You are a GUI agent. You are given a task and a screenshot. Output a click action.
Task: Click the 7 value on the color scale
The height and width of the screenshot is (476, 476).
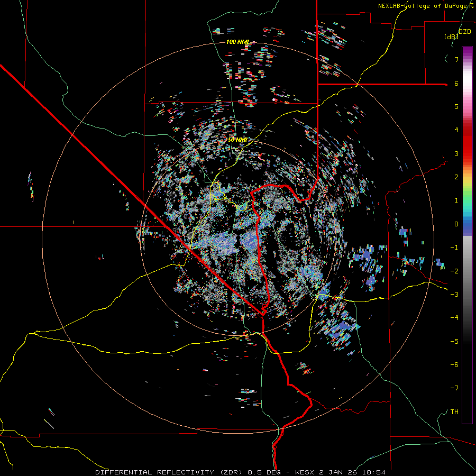click(x=456, y=59)
